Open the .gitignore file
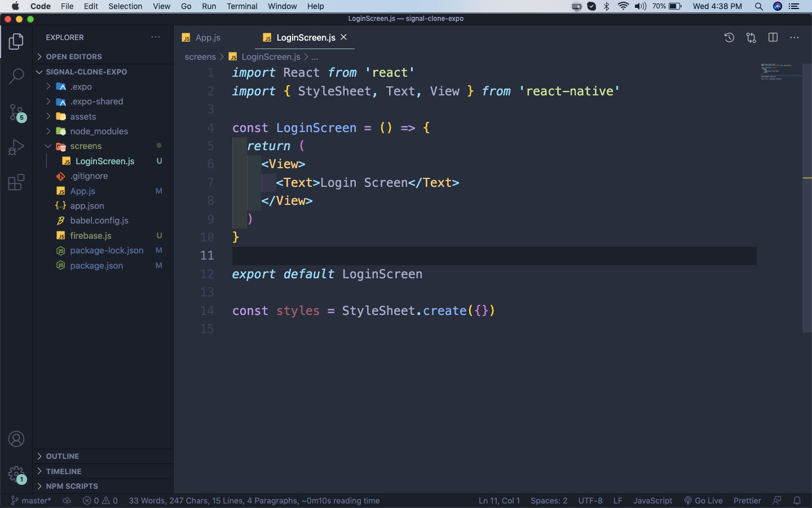 (x=103, y=176)
